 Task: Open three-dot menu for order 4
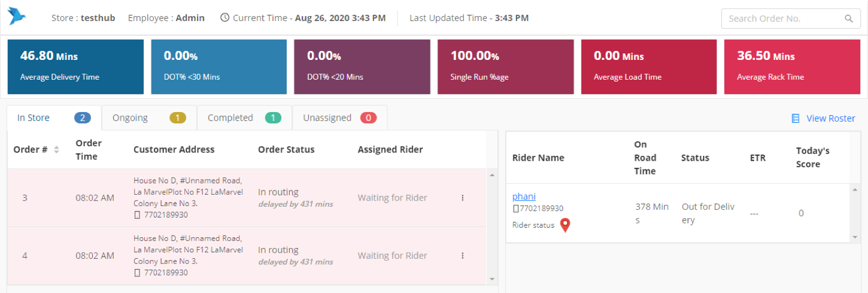point(463,256)
